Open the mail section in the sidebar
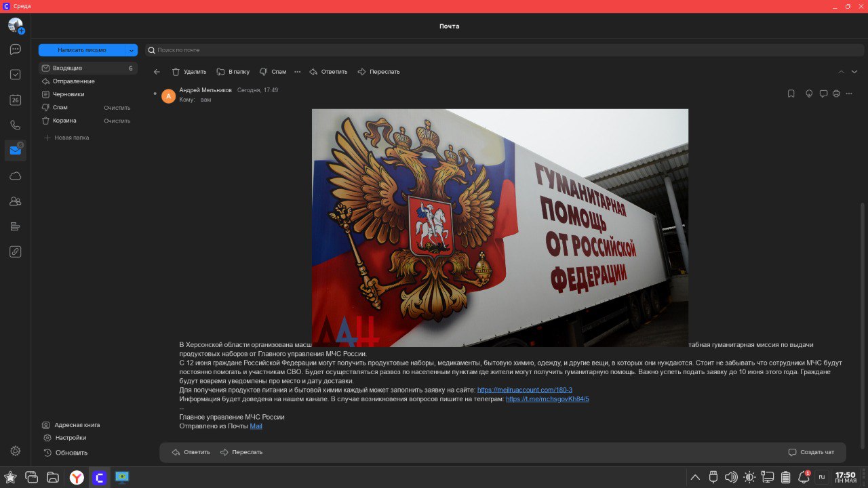The width and height of the screenshot is (868, 488). (15, 150)
